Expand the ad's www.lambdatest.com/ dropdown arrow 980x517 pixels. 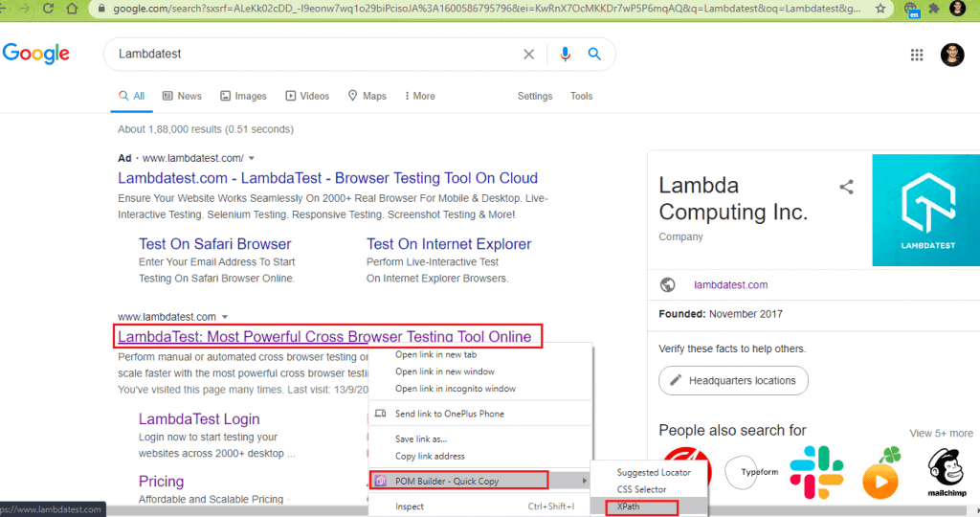(252, 159)
